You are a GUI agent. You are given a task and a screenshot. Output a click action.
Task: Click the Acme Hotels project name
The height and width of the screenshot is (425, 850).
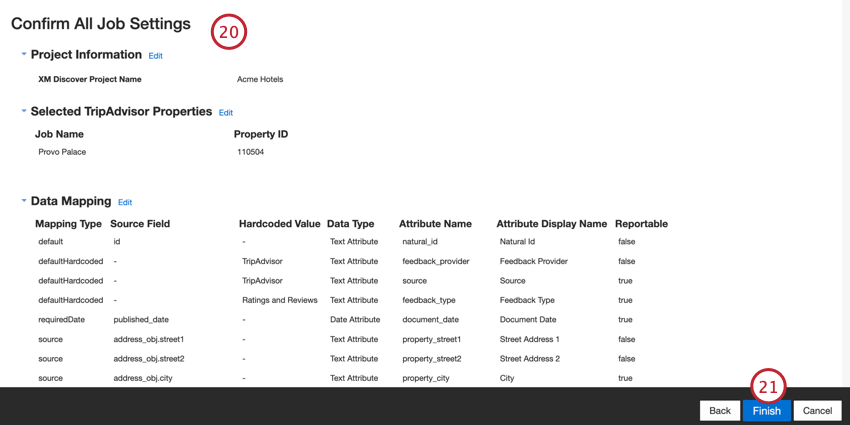[x=260, y=79]
